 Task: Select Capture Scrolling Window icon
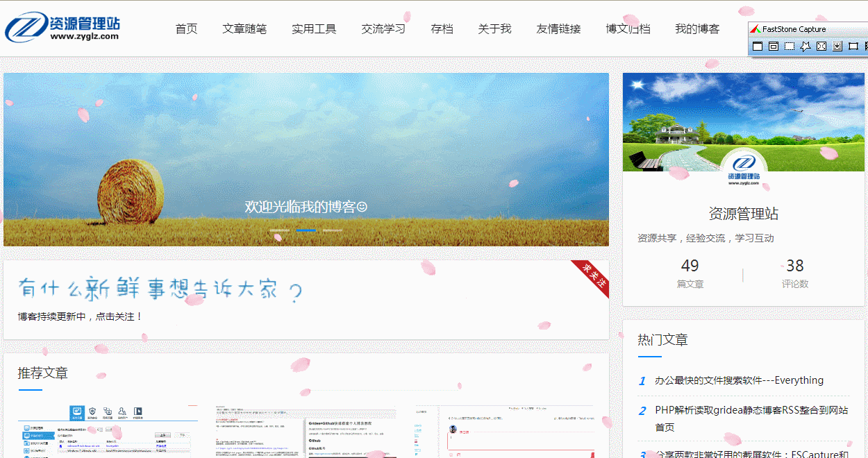pos(837,46)
